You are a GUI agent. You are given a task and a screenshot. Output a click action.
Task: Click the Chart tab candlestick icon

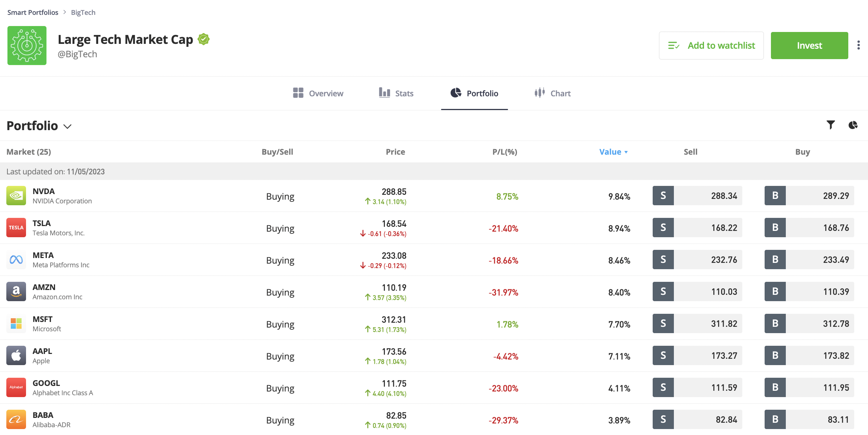[x=540, y=93]
